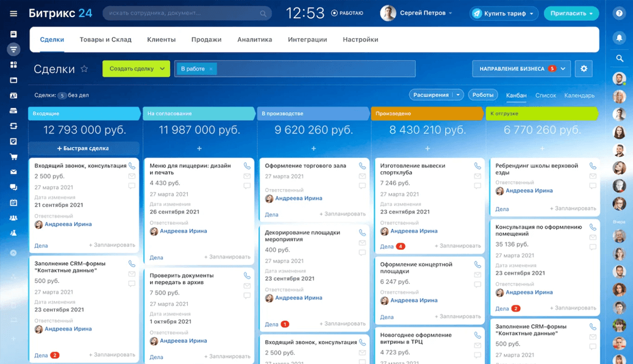Select the Произведено orange stage header
The height and width of the screenshot is (364, 633).
click(x=427, y=113)
